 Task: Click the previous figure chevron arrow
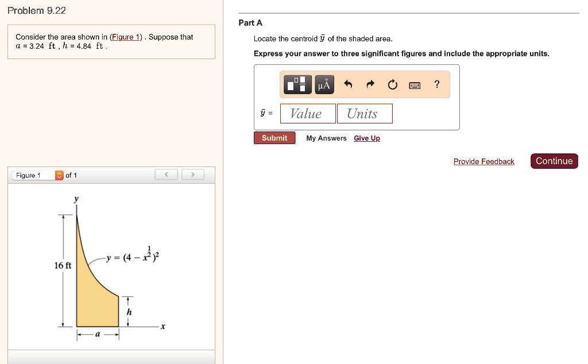coord(166,175)
